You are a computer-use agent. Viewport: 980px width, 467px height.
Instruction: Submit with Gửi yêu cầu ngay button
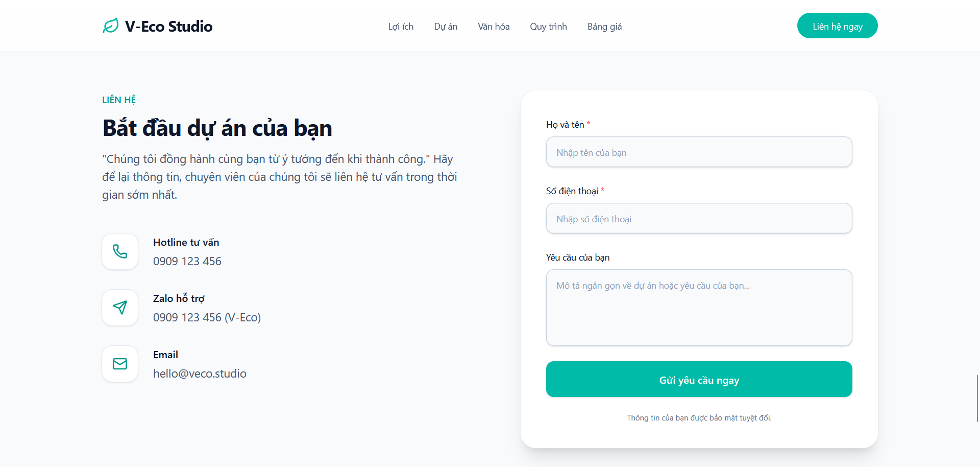tap(699, 380)
